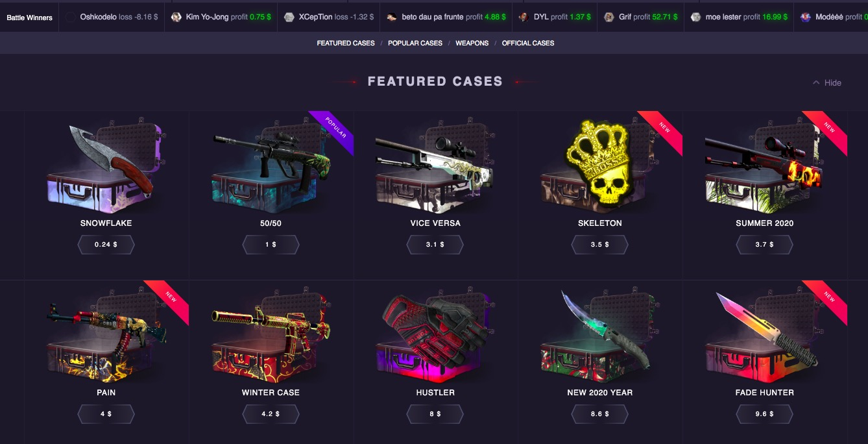Open the New 2020 Year case title

[600, 393]
